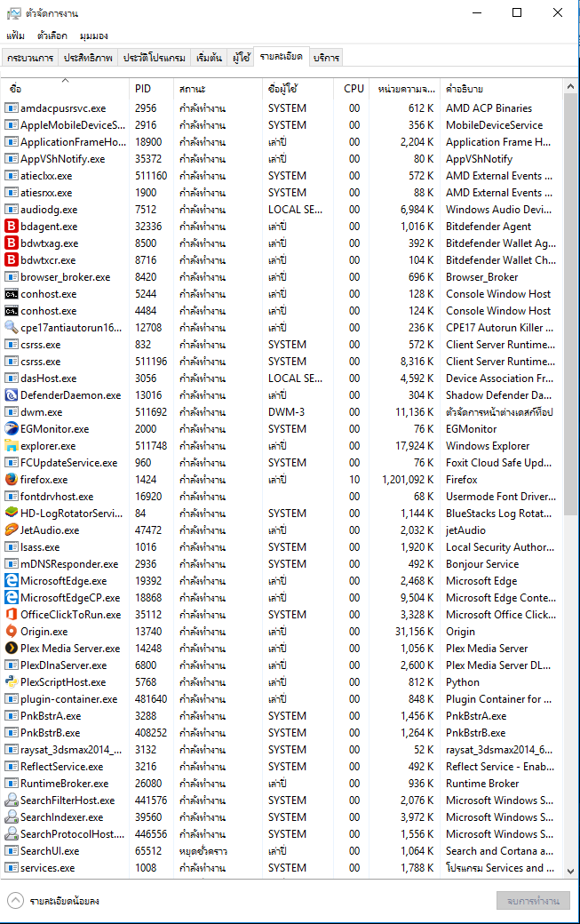Click the console icon of conhost.exe PID 5244
580x924 pixels.
pyautogui.click(x=12, y=294)
